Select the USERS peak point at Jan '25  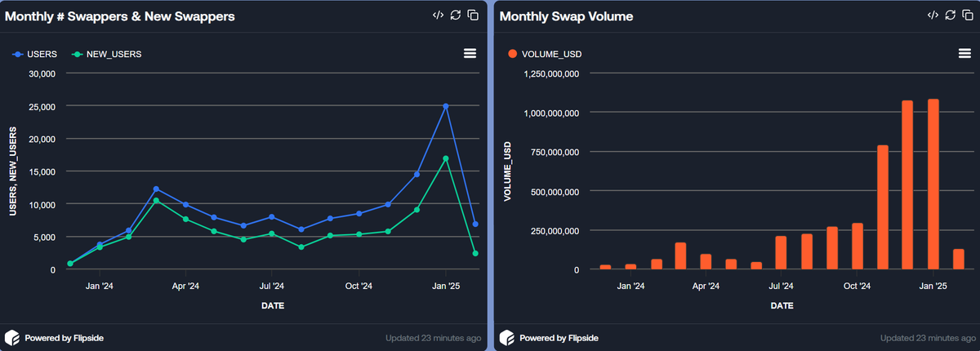coord(446,106)
